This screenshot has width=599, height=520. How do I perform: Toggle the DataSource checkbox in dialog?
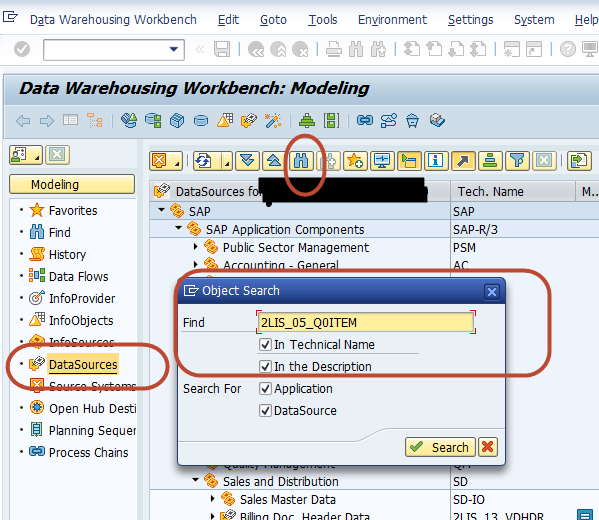point(265,411)
